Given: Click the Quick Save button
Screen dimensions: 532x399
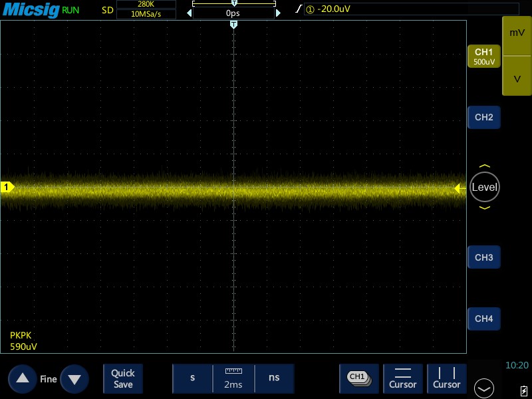Looking at the screenshot, I should [x=122, y=378].
